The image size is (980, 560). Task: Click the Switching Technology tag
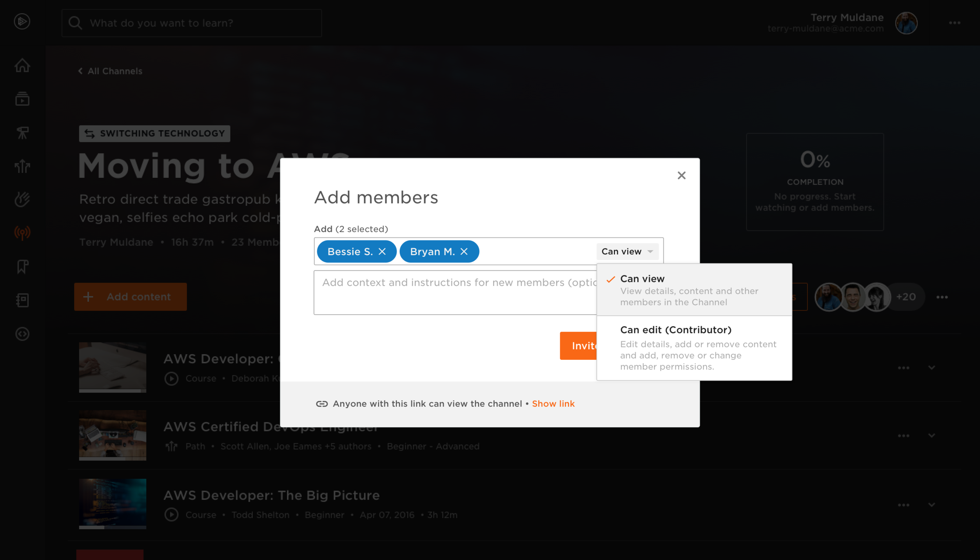pos(154,134)
